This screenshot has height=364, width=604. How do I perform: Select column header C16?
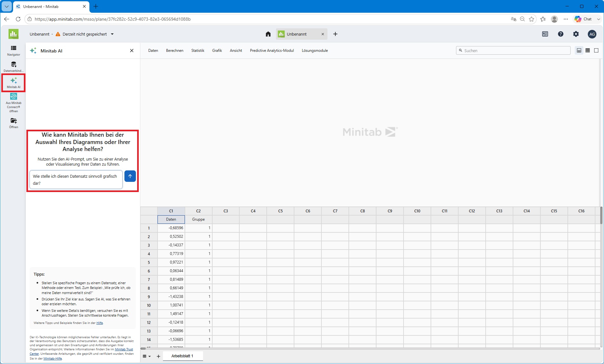pyautogui.click(x=581, y=211)
